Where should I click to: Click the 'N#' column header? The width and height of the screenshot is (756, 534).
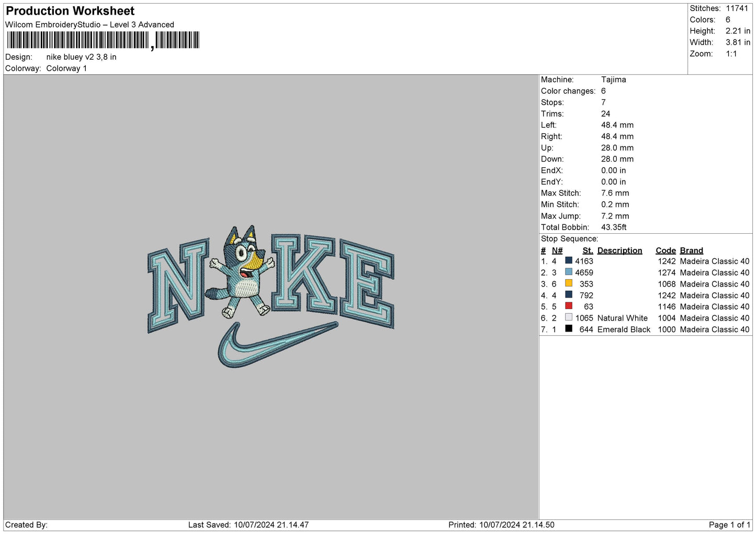(557, 251)
